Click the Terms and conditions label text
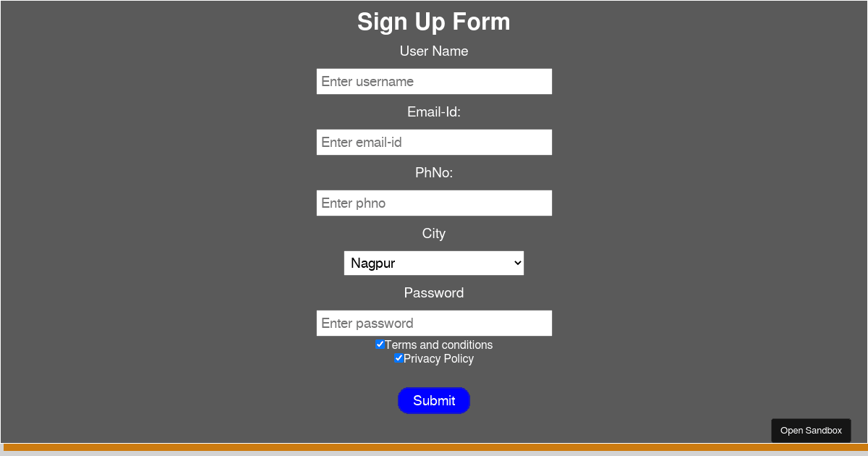The width and height of the screenshot is (868, 456). click(x=438, y=345)
